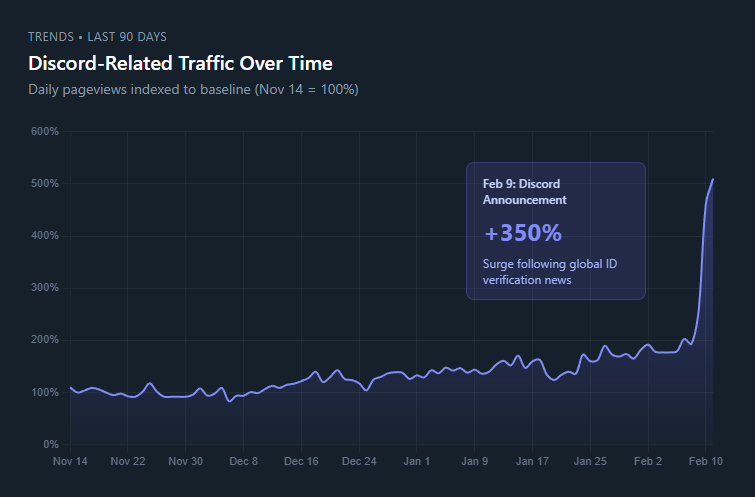Click the 0% y-axis label

pyautogui.click(x=49, y=444)
